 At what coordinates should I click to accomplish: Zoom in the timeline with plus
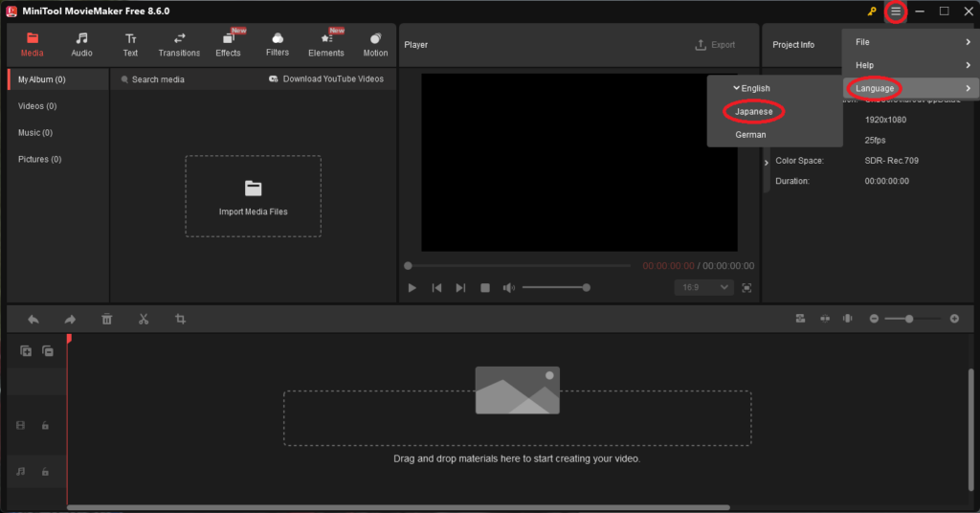point(954,319)
